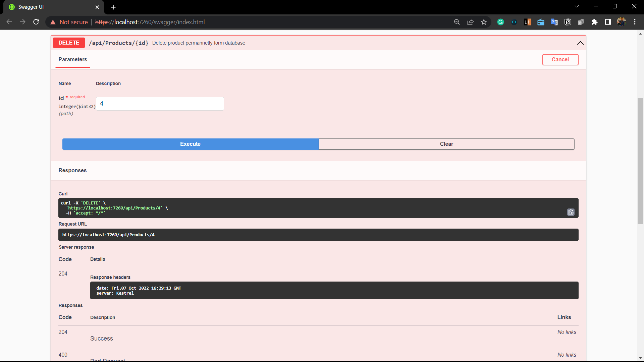This screenshot has width=644, height=362.
Task: Clear the parameter values
Action: (446, 144)
